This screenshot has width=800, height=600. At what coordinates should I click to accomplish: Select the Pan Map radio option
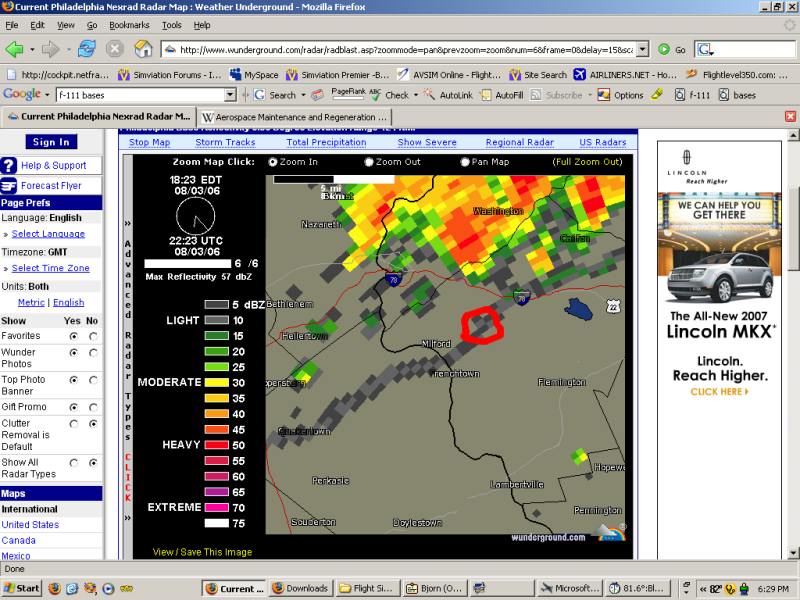click(x=466, y=162)
